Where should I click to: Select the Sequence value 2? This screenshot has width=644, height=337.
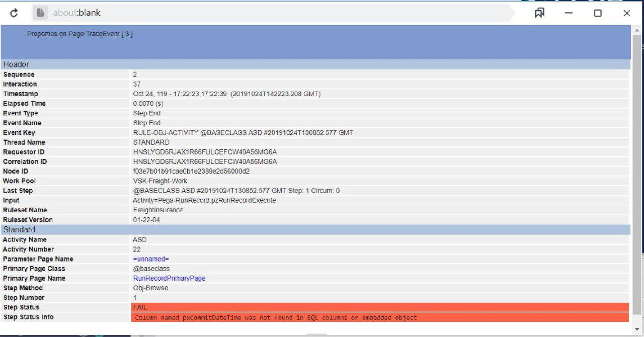[135, 74]
